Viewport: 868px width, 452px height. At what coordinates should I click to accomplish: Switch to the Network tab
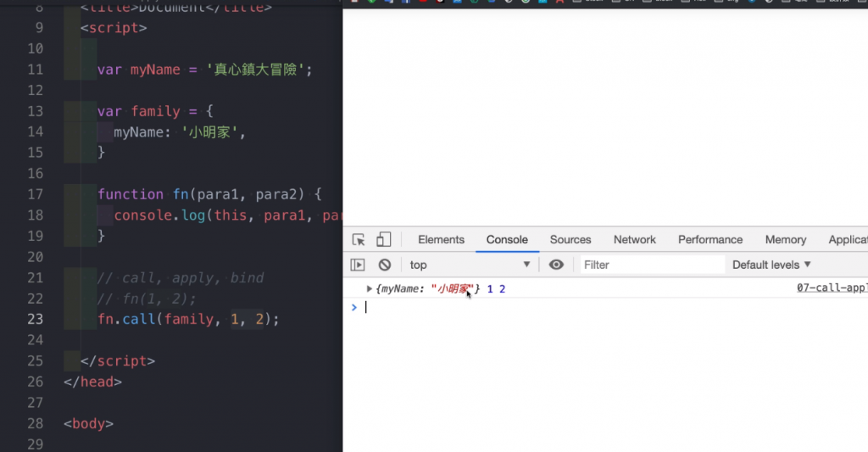point(634,239)
